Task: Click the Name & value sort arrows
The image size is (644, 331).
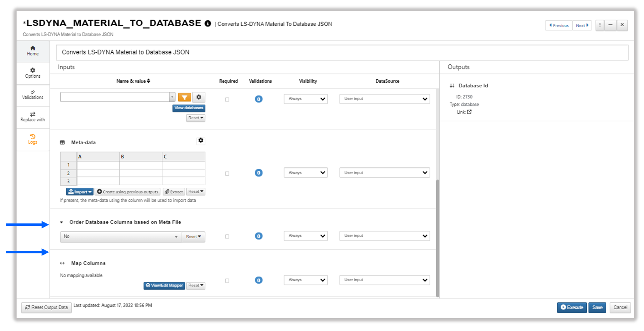Action: (148, 81)
